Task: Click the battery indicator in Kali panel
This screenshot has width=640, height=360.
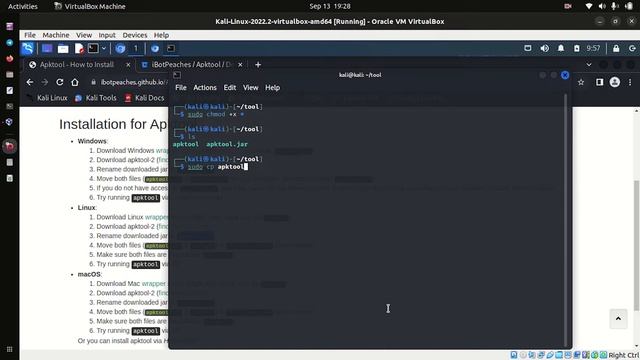Action: coord(576,48)
